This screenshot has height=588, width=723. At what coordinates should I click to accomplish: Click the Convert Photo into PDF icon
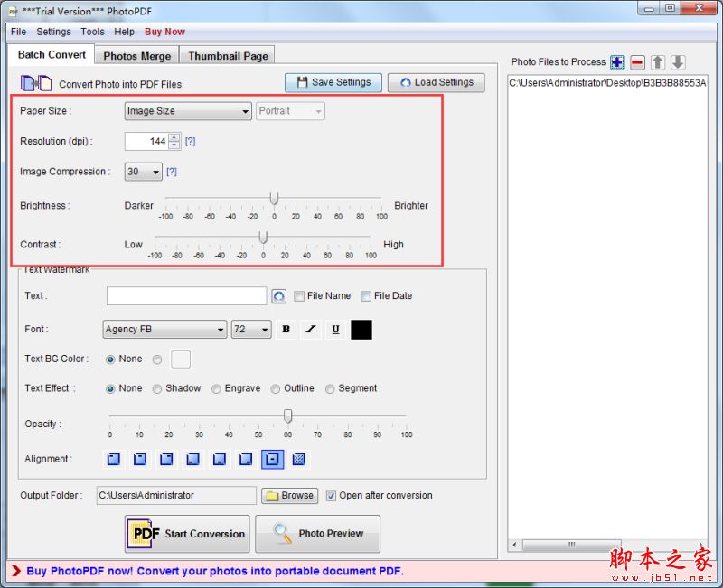36,83
